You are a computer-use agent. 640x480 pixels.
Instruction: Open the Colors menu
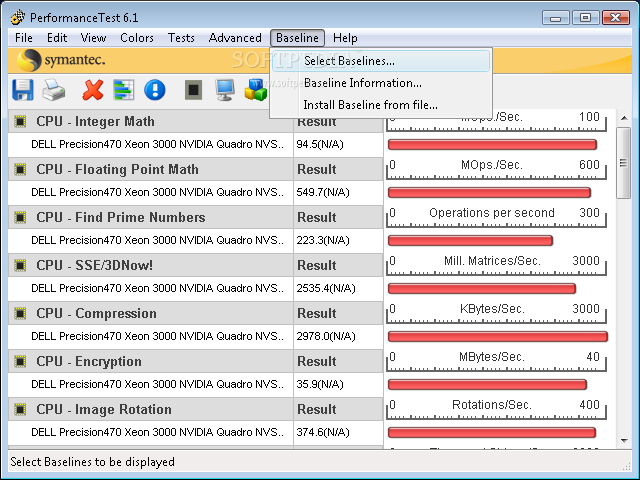(x=137, y=38)
